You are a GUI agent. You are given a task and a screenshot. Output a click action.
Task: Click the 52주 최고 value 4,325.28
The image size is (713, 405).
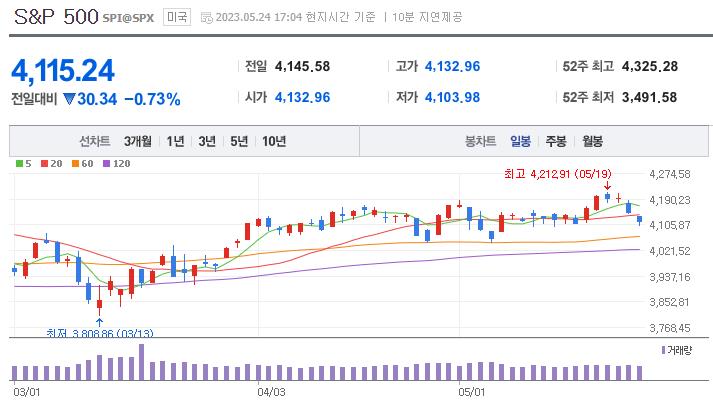click(x=650, y=66)
